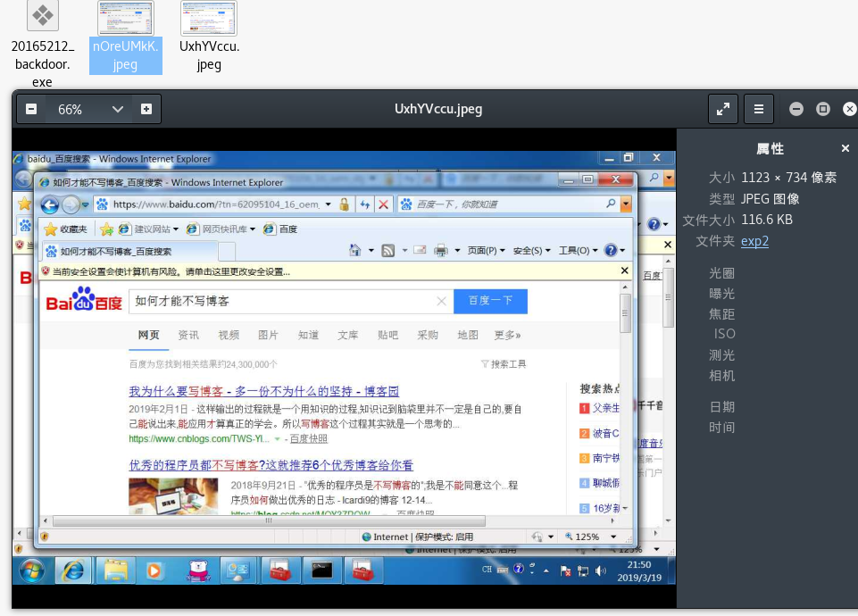Screen dimensions: 858x616
Task: Click the media player taskbar icon
Action: click(x=154, y=571)
